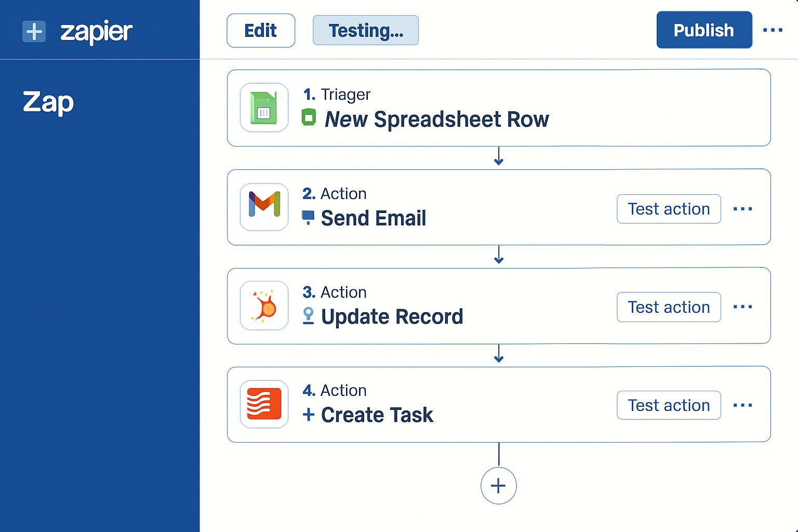
Task: Open the Update Record action step
Action: coord(499,305)
